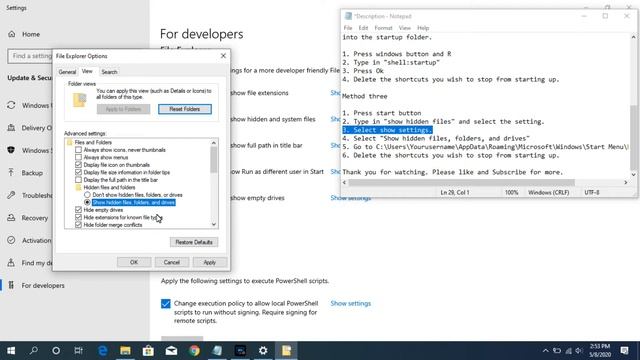640x360 pixels.
Task: Toggle Hide folder merge conflicts checkbox
Action: tap(78, 225)
